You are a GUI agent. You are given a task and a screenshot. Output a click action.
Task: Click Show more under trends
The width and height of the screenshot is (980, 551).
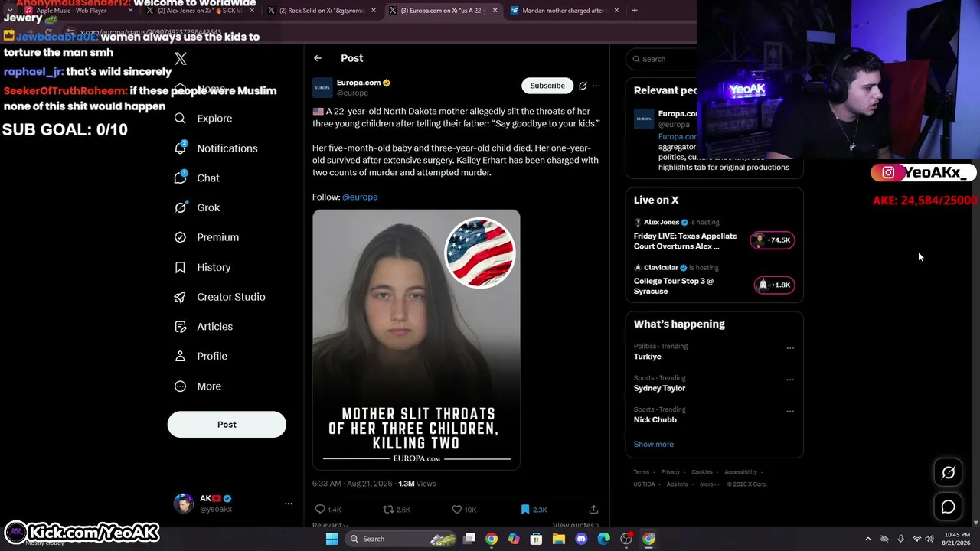[654, 444]
